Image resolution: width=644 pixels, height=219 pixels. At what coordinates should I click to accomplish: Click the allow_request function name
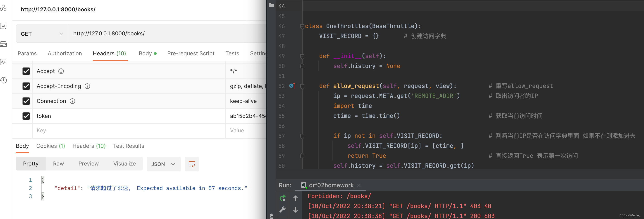click(356, 86)
